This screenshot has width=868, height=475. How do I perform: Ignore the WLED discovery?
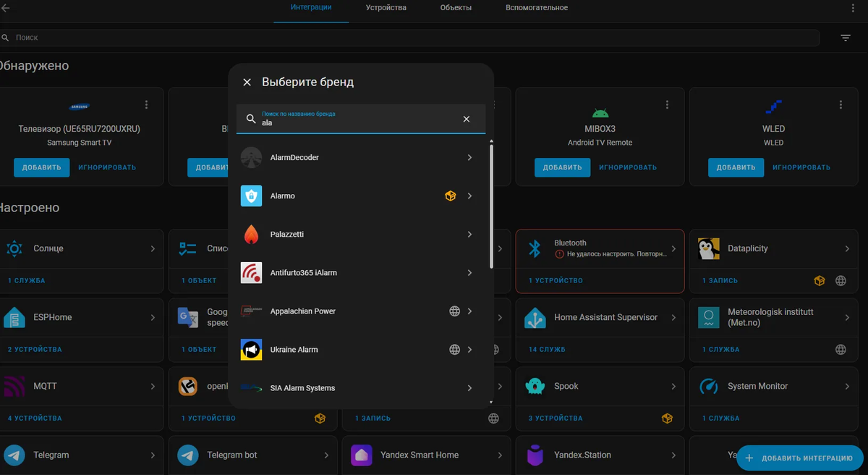pos(801,167)
